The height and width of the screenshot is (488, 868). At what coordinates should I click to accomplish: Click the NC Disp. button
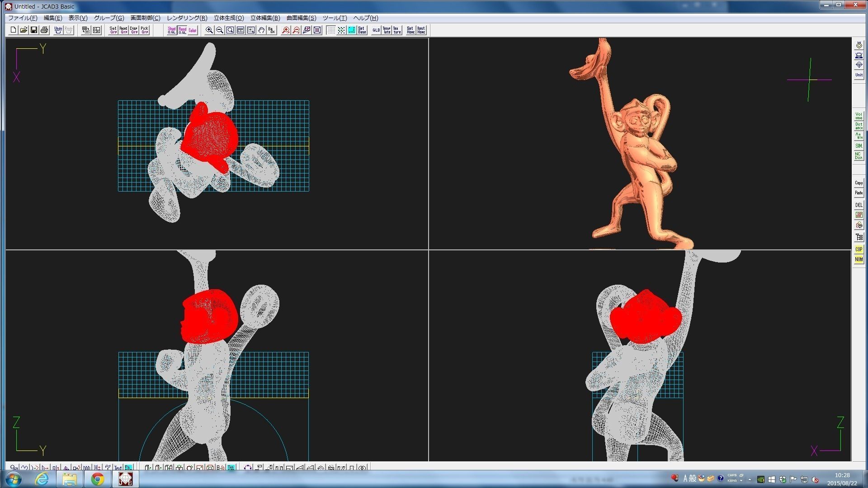pyautogui.click(x=859, y=156)
